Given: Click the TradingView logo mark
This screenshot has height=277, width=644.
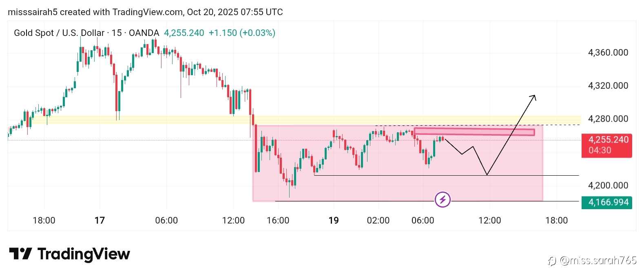Looking at the screenshot, I should coord(20,254).
